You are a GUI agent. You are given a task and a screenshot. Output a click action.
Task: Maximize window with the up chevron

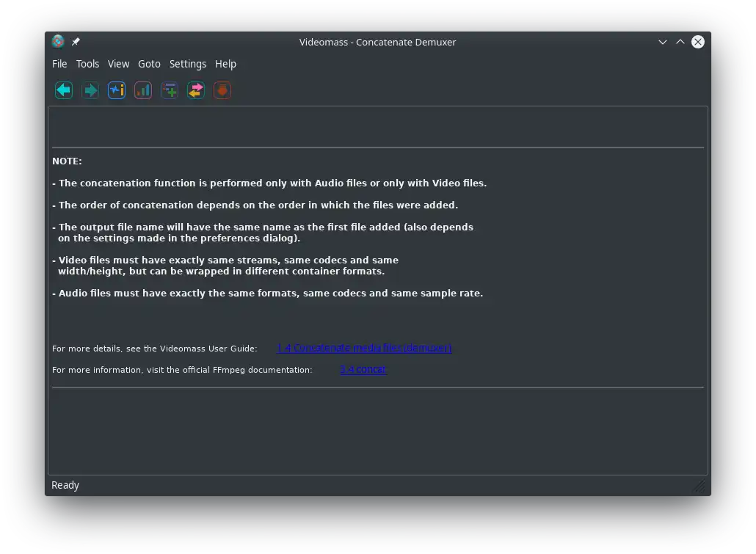[680, 42]
